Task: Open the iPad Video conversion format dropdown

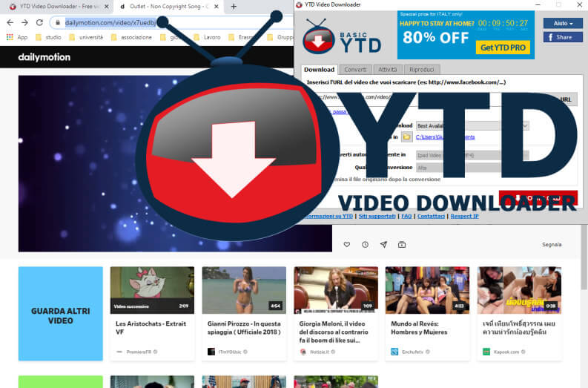Action: coord(472,155)
